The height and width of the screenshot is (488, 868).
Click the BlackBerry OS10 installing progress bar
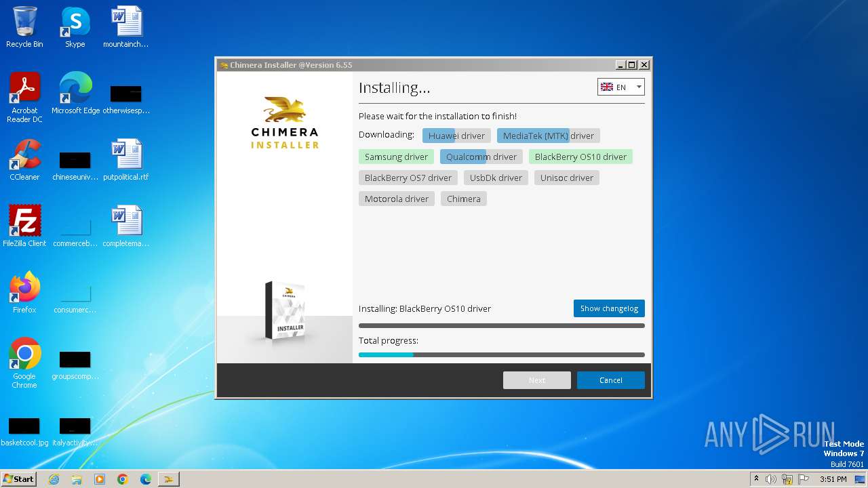[x=502, y=325]
